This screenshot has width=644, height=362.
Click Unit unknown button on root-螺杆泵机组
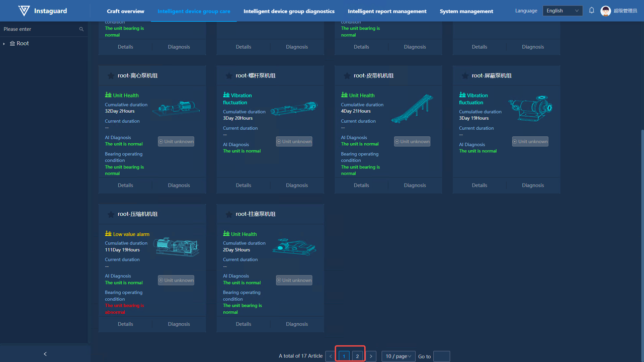tap(294, 142)
